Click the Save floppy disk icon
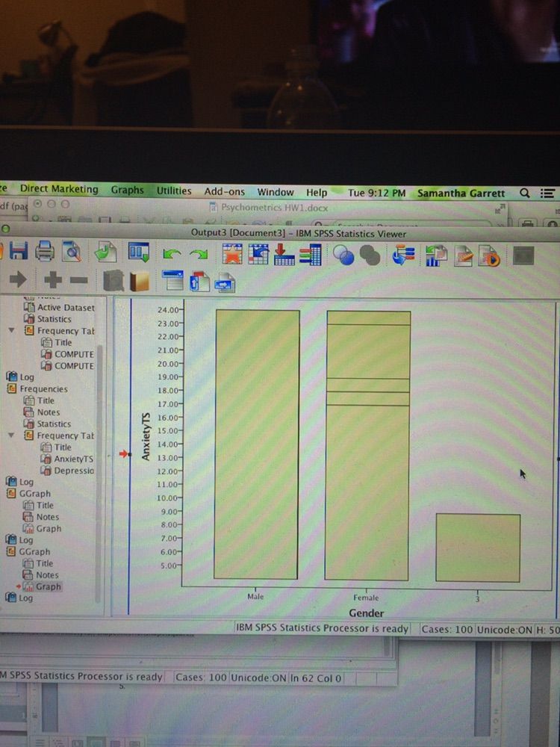This screenshot has height=747, width=560. [x=19, y=250]
